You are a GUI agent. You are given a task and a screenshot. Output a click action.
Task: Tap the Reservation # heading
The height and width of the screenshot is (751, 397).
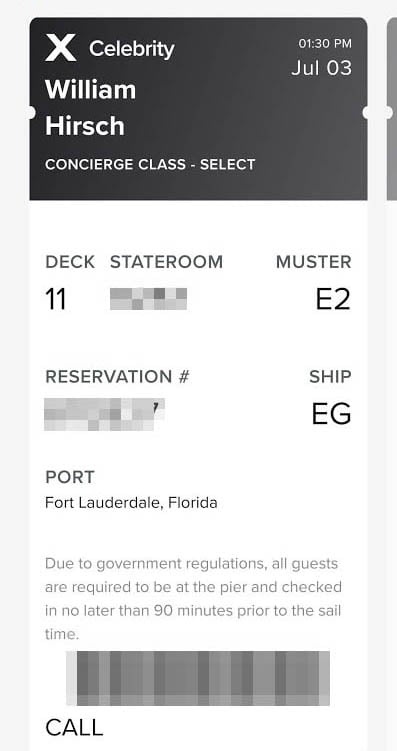(117, 376)
